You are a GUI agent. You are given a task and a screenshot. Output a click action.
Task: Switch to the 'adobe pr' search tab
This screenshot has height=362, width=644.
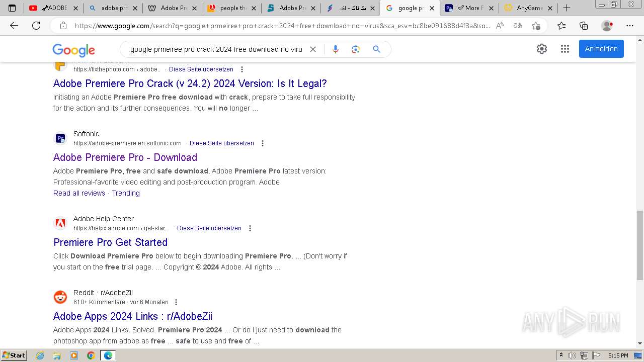[113, 8]
